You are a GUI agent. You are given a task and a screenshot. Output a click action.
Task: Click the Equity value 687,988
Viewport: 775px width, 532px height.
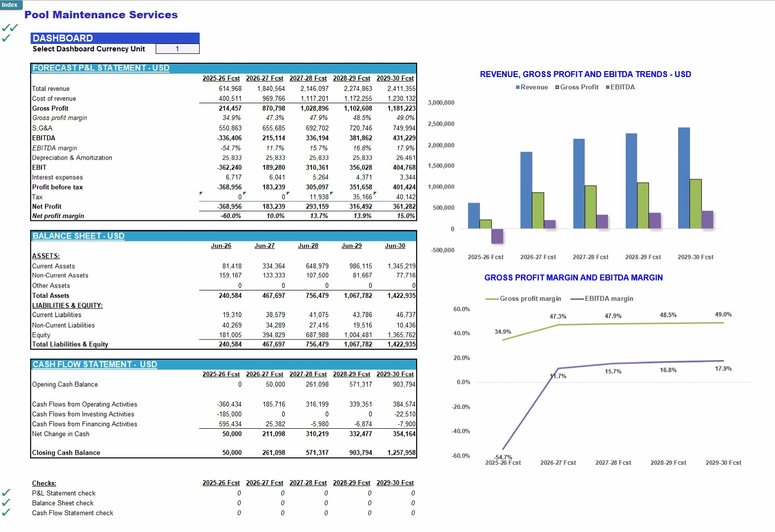pyautogui.click(x=317, y=335)
